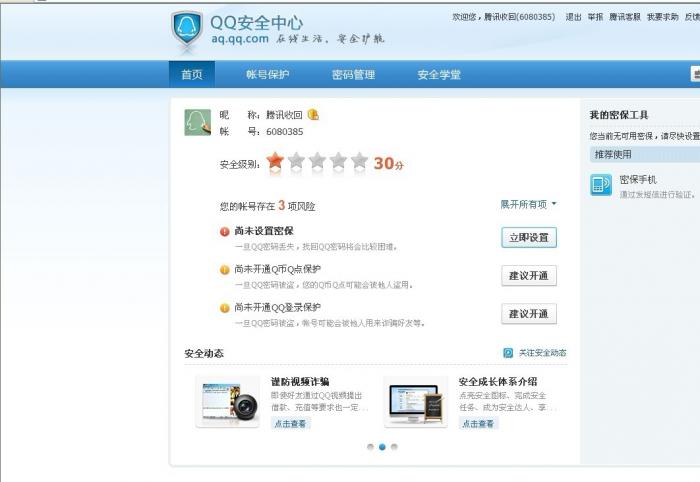Click the 推荐使用 section header
Image resolution: width=700 pixels, height=482 pixels.
click(x=645, y=154)
